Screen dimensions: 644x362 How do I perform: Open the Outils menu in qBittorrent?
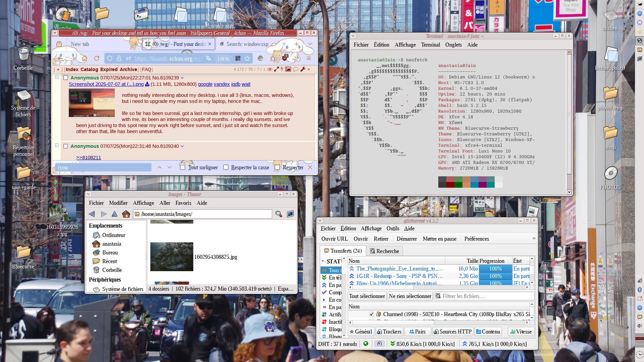393,228
